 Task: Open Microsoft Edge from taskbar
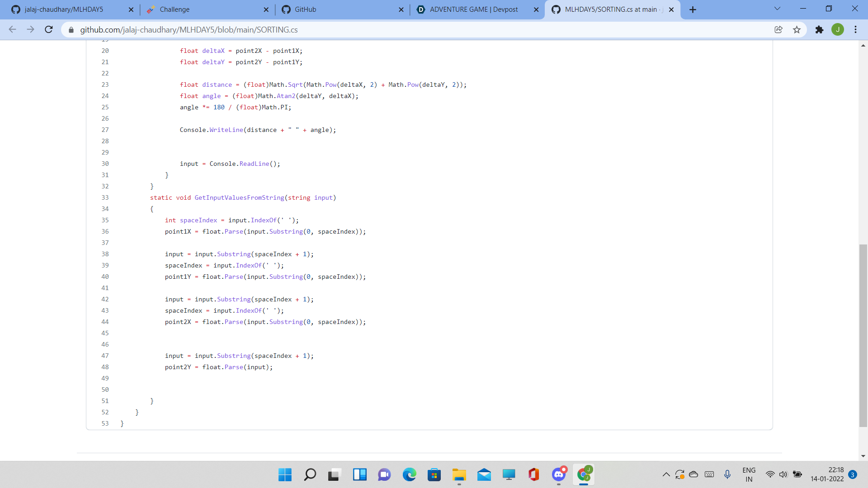click(409, 474)
